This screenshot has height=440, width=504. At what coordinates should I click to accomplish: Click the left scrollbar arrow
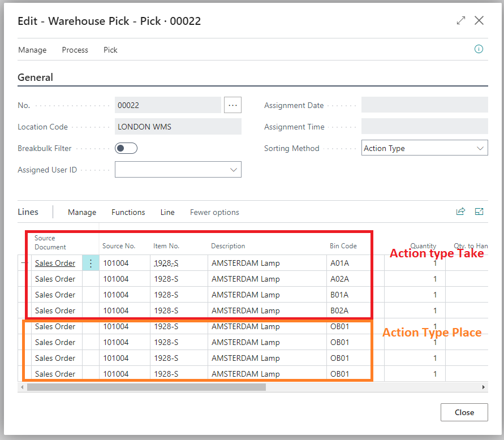point(22,387)
